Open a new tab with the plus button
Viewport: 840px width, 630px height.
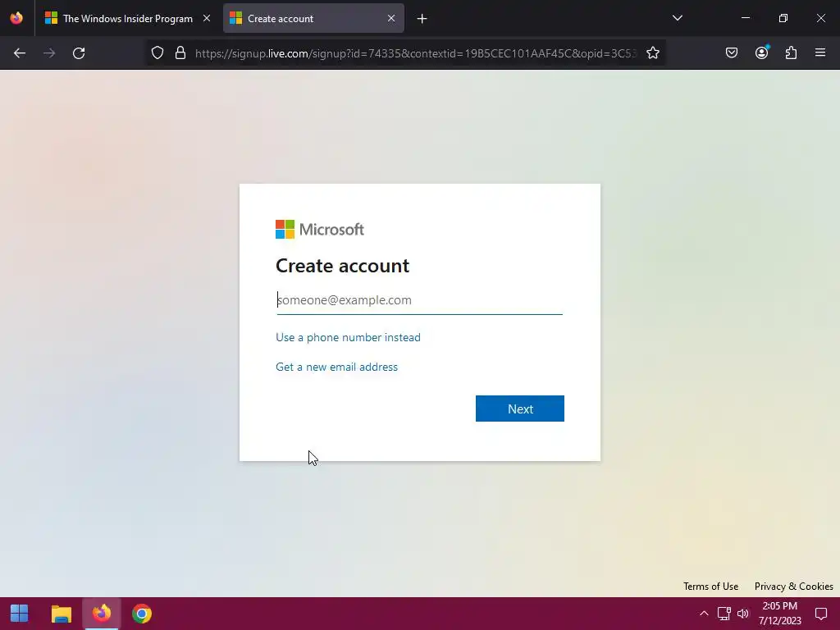pyautogui.click(x=422, y=19)
